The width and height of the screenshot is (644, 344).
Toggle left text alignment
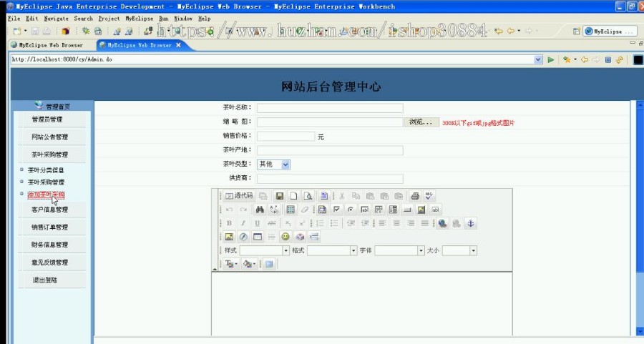[x=382, y=223]
